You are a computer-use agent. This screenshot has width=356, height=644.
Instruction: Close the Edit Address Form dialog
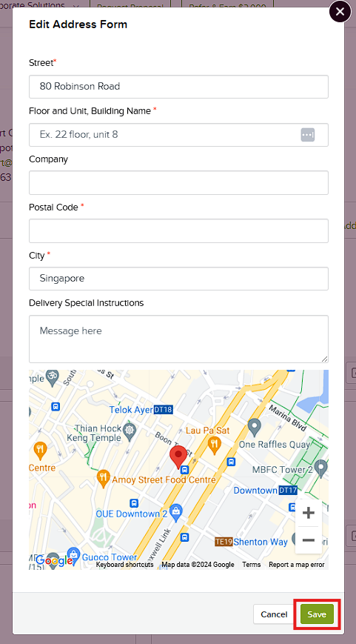pos(340,12)
